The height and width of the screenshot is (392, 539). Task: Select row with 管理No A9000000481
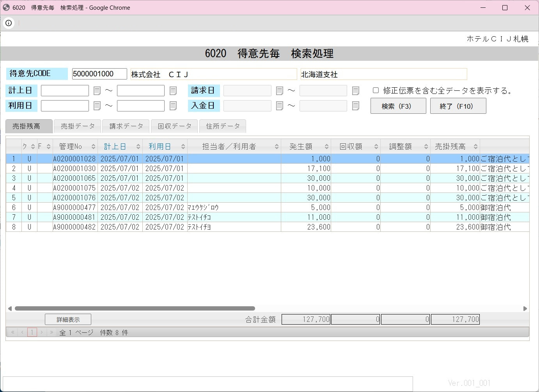click(268, 217)
